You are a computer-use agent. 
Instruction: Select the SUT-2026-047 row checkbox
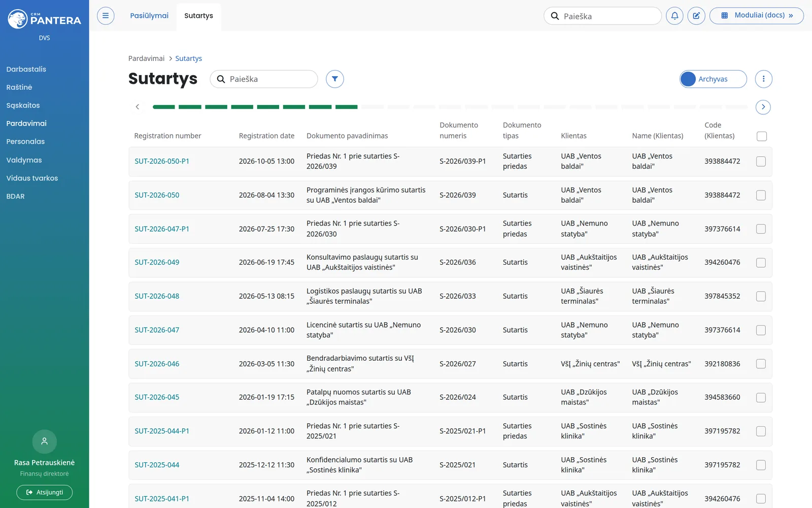pos(761,330)
